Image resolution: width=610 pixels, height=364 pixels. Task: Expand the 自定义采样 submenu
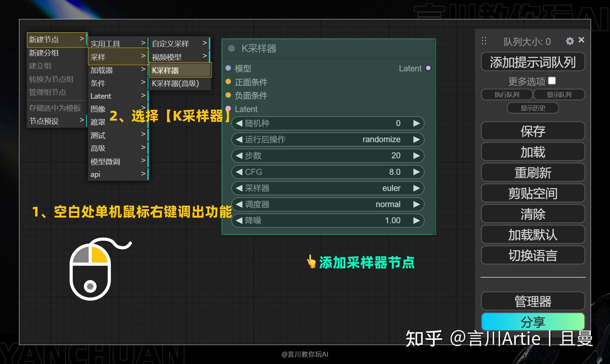(180, 43)
